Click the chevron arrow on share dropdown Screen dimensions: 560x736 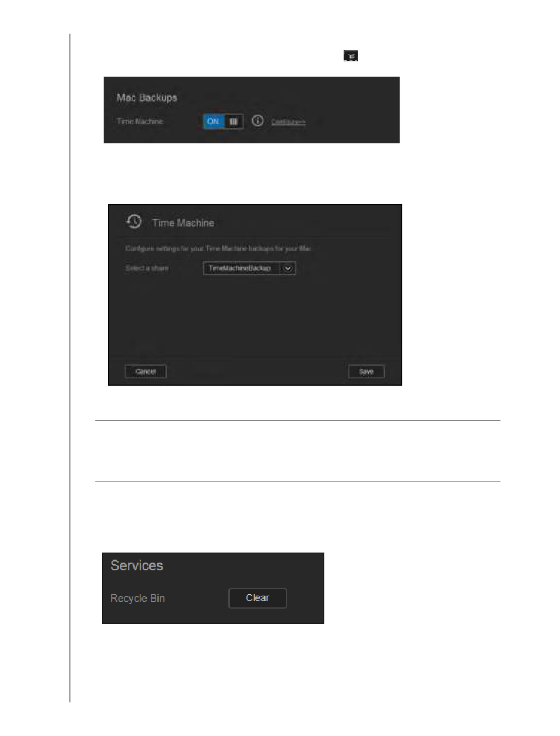(x=288, y=268)
